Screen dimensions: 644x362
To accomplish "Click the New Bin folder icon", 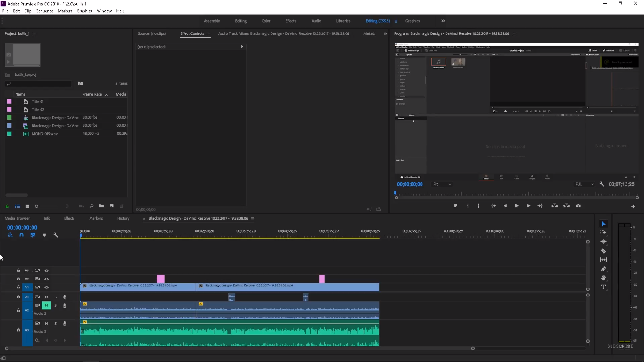I will (101, 206).
